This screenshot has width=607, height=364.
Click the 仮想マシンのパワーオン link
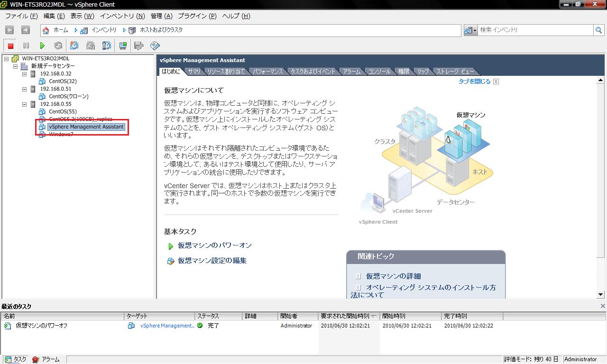click(x=215, y=246)
